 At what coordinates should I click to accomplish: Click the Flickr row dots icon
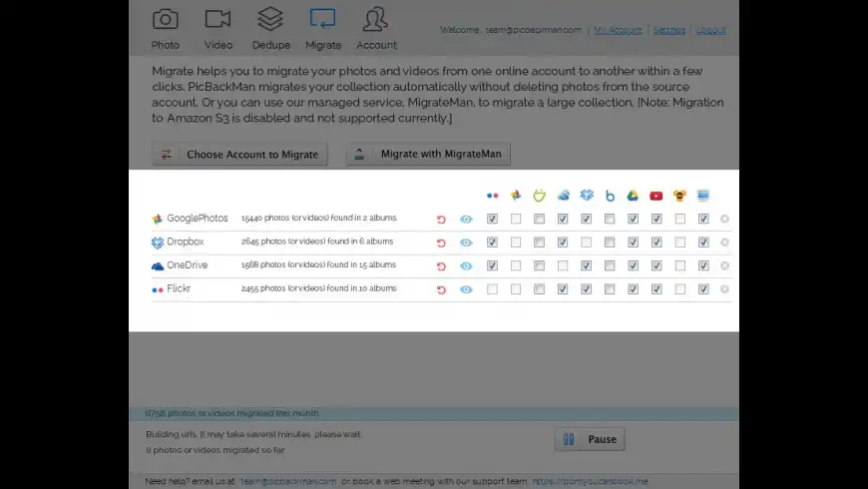(158, 289)
